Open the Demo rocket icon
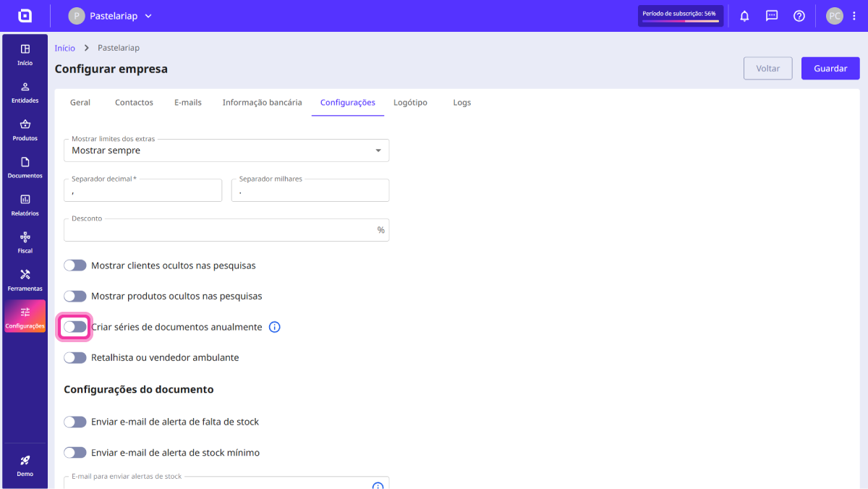This screenshot has width=868, height=489. click(x=25, y=460)
